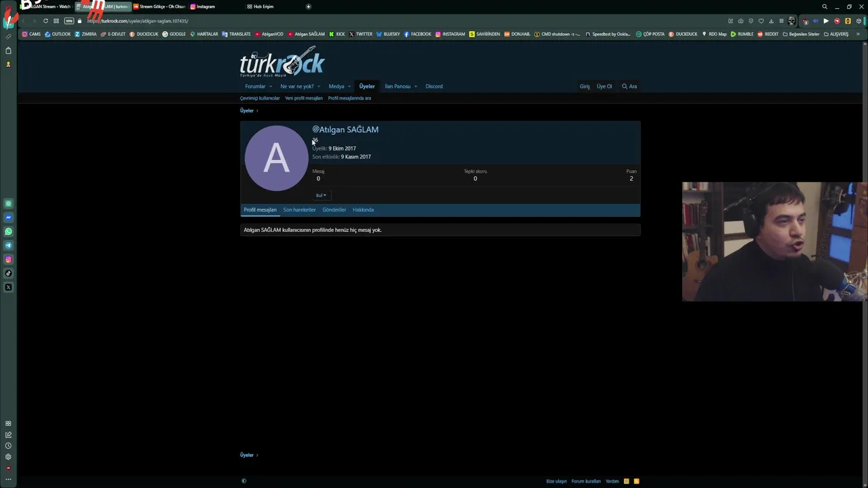Select the Üyeler nav tab
This screenshot has width=868, height=488.
coord(367,87)
